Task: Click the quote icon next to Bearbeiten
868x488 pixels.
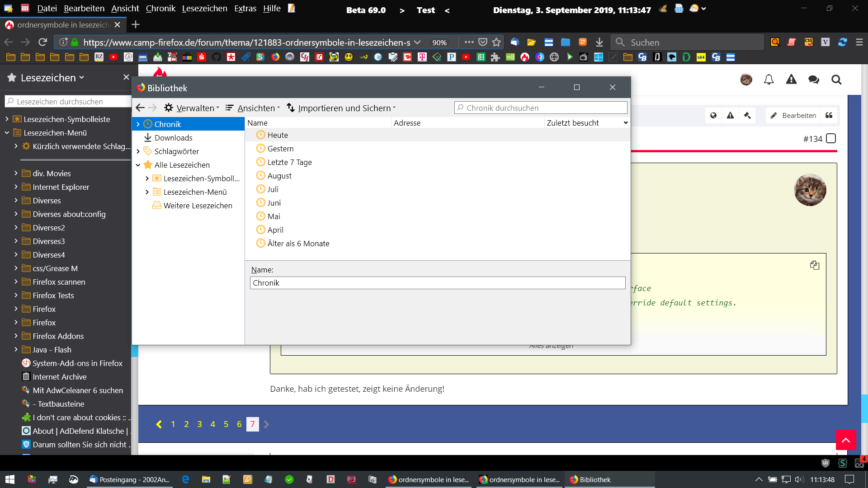Action: [829, 115]
